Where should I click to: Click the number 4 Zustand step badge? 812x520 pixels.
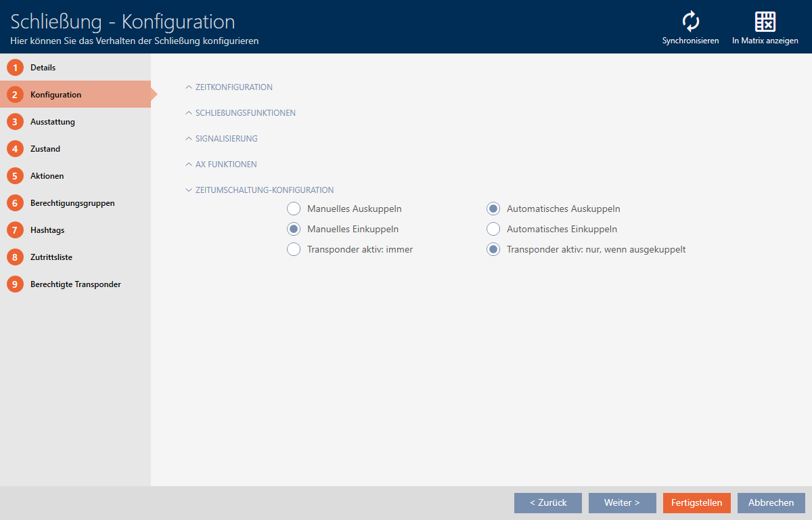click(15, 149)
